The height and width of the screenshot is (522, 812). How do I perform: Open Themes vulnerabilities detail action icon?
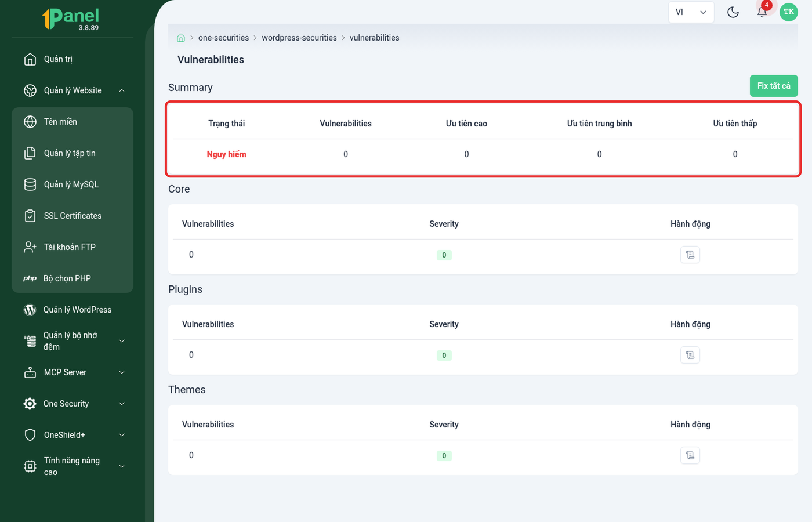tap(690, 455)
